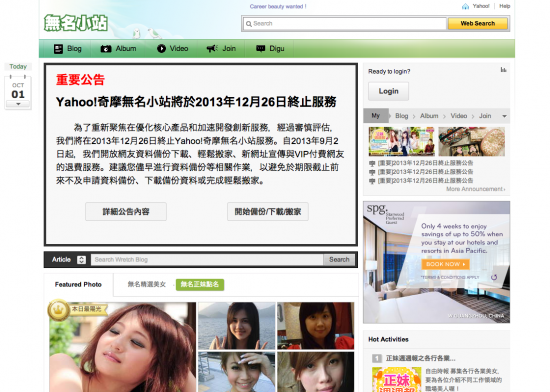Go to Yahoo! home icon
Image resolution: width=550 pixels, height=392 pixels.
click(465, 6)
